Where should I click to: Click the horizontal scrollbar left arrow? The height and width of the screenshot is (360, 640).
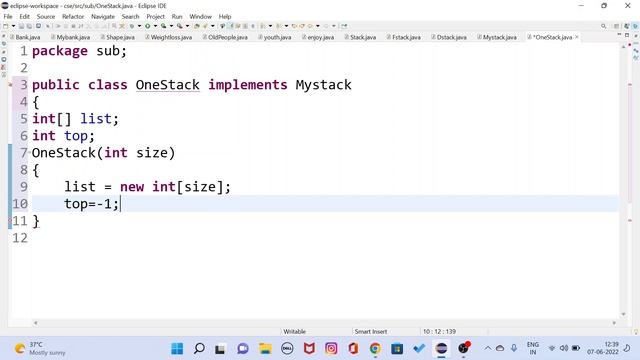point(36,323)
